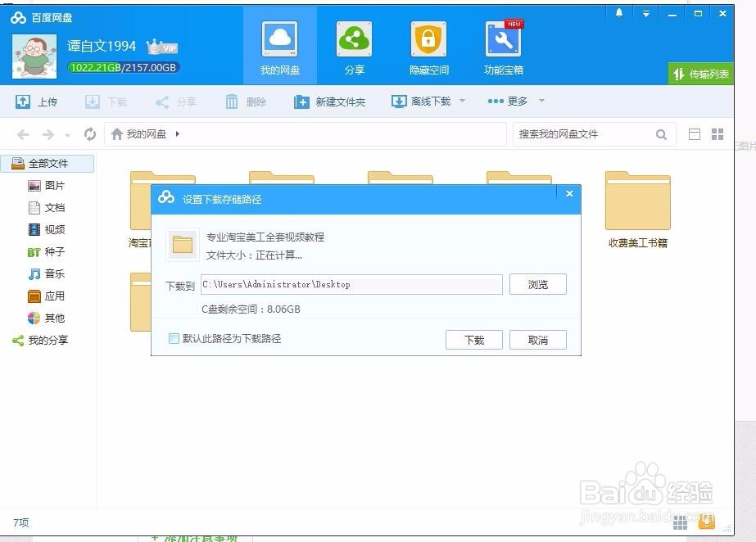The height and width of the screenshot is (542, 756).
Task: Click the 离线下载 icon
Action: pos(399,102)
